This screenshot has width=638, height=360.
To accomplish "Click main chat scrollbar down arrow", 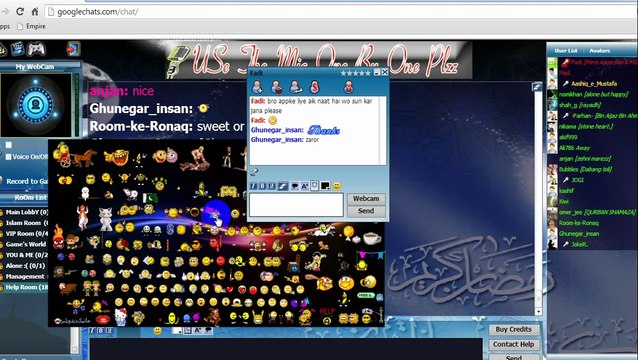I will (538, 312).
